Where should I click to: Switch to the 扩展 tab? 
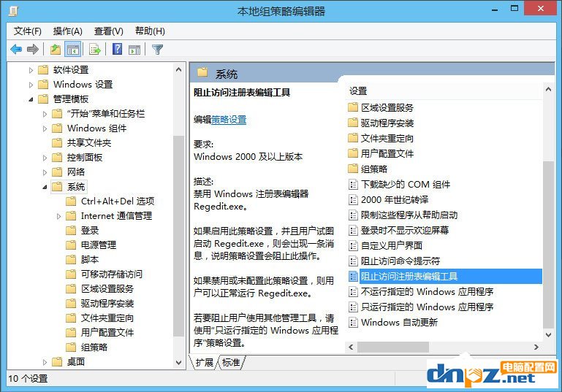click(x=205, y=363)
